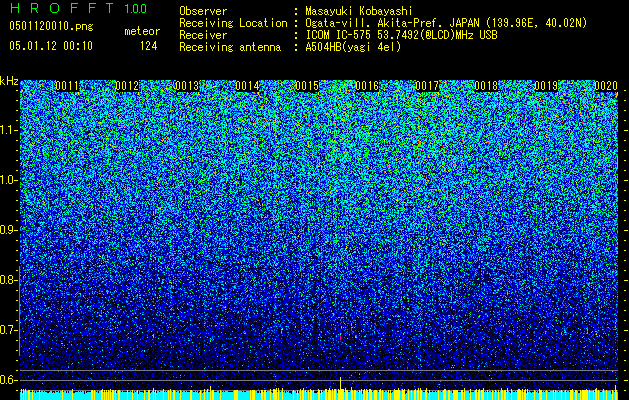Click the 0.7 frequency axis label
The image size is (629, 400).
[x=8, y=330]
